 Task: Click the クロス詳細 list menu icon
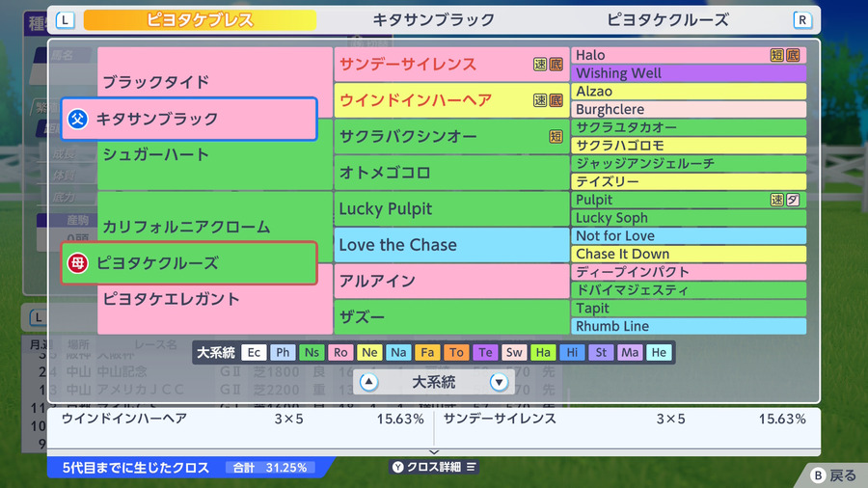click(471, 467)
